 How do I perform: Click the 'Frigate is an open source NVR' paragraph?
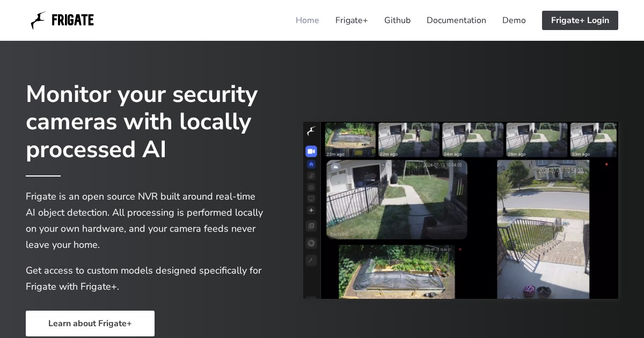tap(145, 221)
